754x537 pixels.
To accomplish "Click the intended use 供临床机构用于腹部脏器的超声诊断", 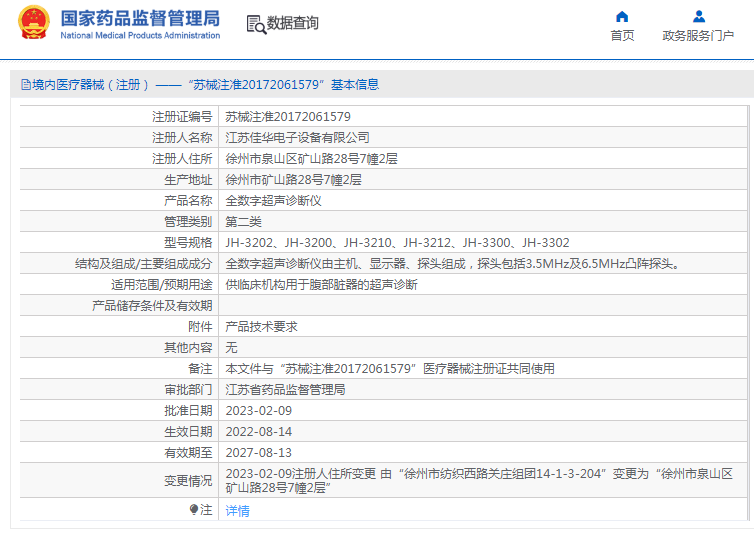I will (x=321, y=285).
